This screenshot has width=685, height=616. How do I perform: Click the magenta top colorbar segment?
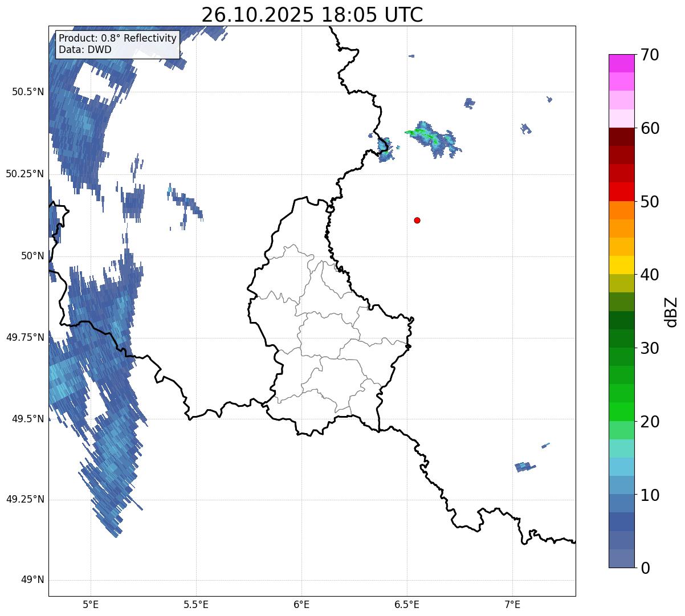(x=622, y=63)
